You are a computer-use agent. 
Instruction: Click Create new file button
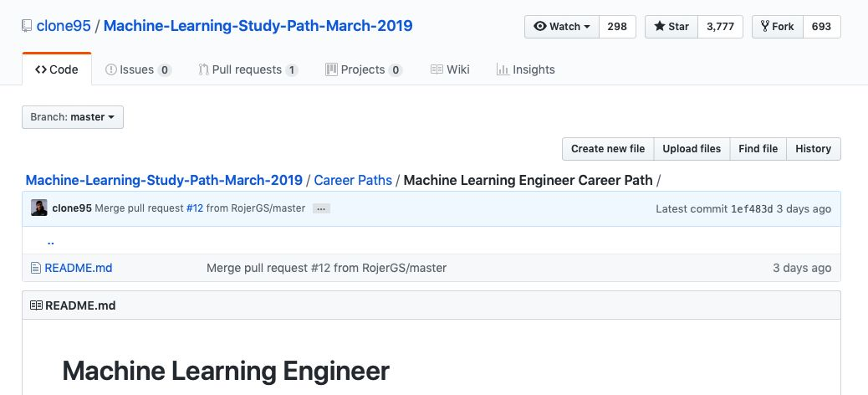coord(608,148)
